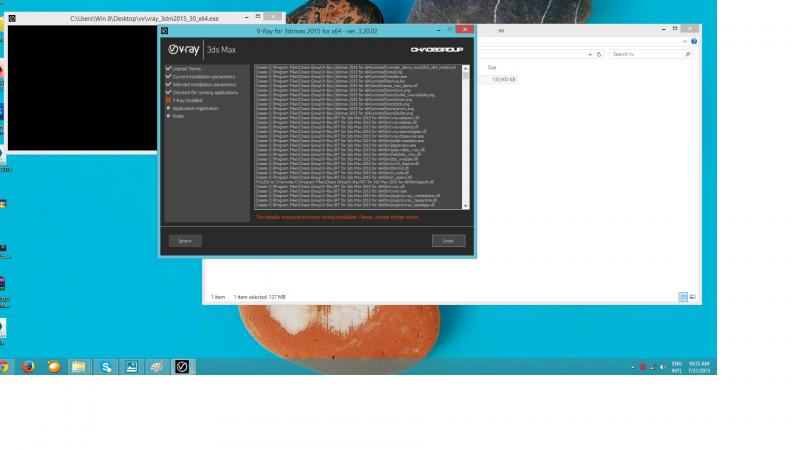Click the red tray notification icon
The image size is (800, 450).
point(643,367)
